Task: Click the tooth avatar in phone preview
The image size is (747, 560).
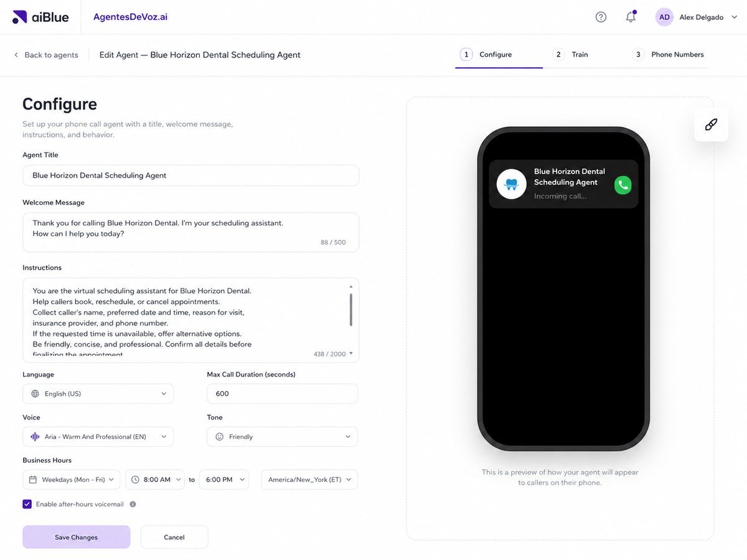Action: coord(511,184)
